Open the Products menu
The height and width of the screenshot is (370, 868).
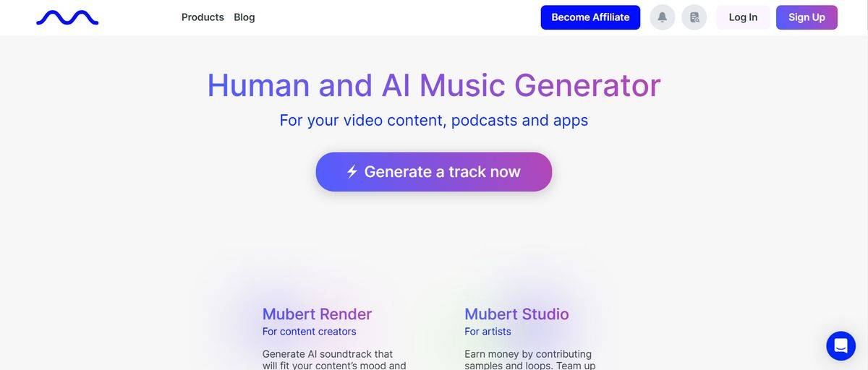[203, 17]
